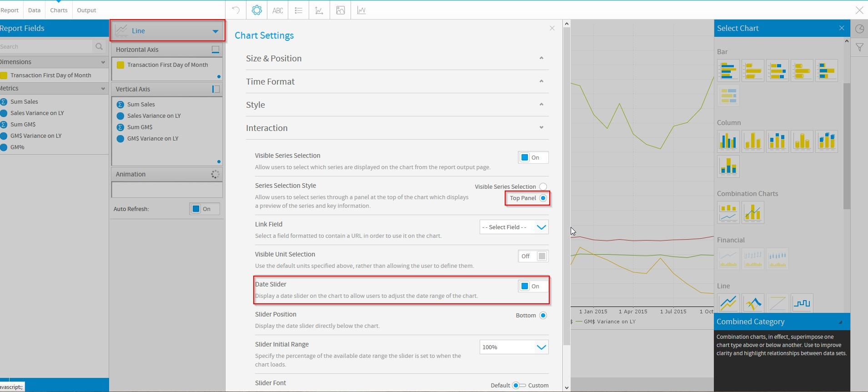Select Sum Sales in the Metrics list
The height and width of the screenshot is (392, 868).
coord(24,101)
